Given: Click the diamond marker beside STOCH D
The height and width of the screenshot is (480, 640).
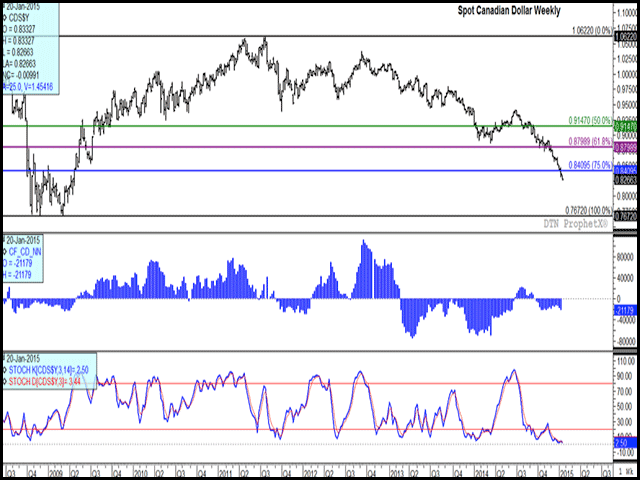Looking at the screenshot, I should click(5, 382).
